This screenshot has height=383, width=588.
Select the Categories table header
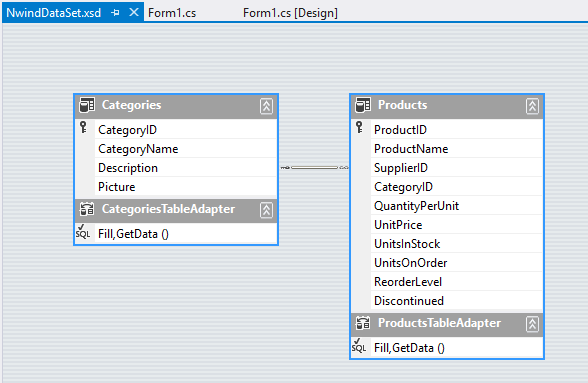176,106
